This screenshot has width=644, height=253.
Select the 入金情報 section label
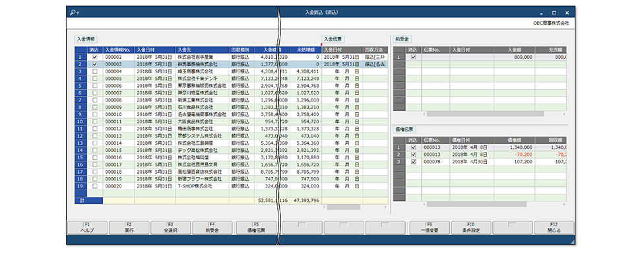pos(86,40)
